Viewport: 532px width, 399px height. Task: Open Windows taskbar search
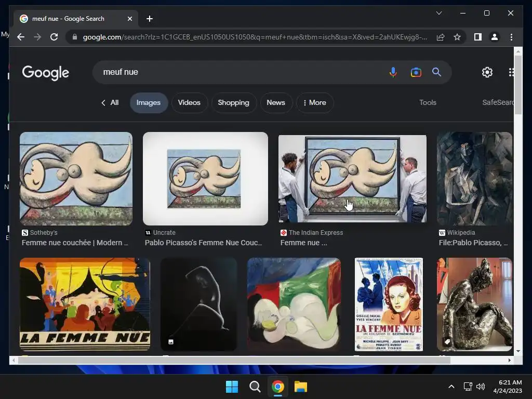[255, 387]
